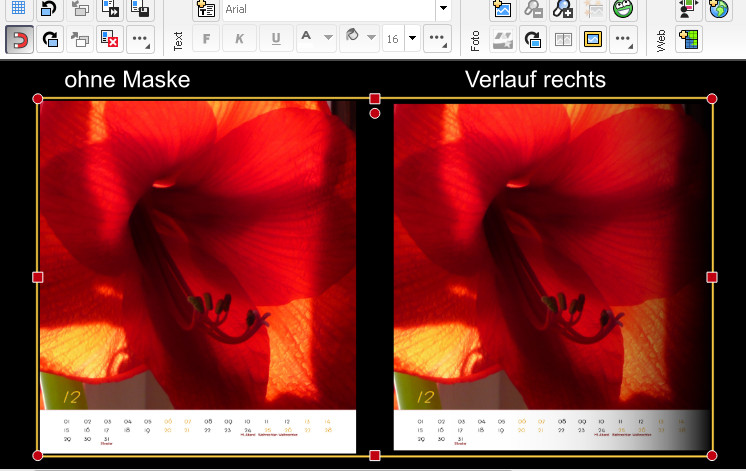The height and width of the screenshot is (471, 746).
Task: Click the person with arrows icon in Web group
Action: 688,9
